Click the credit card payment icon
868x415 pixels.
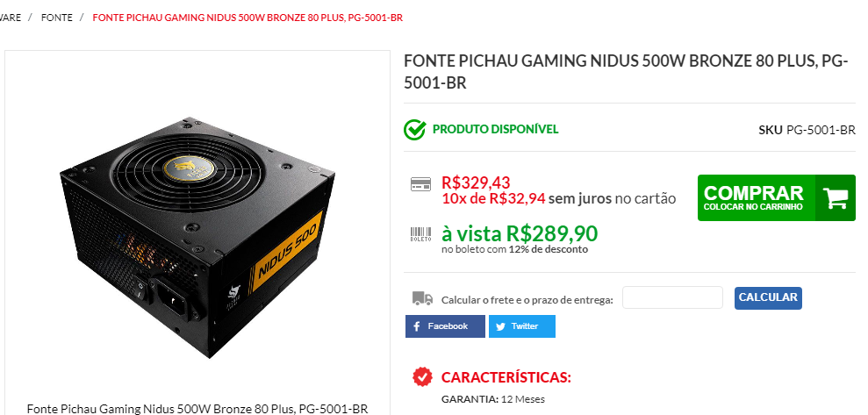420,184
